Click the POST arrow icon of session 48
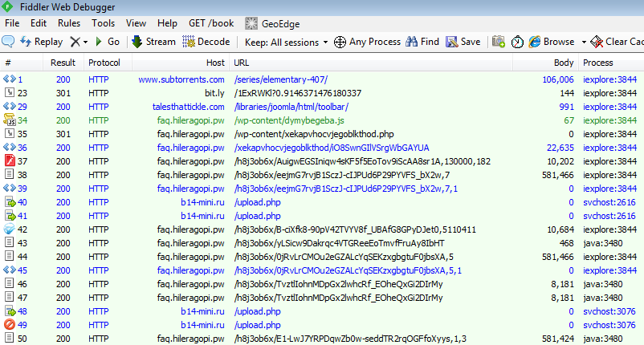The image size is (644, 345). pyautogui.click(x=10, y=310)
